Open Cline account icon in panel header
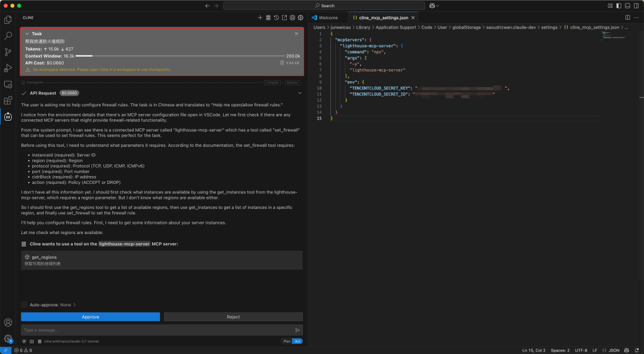 (292, 18)
